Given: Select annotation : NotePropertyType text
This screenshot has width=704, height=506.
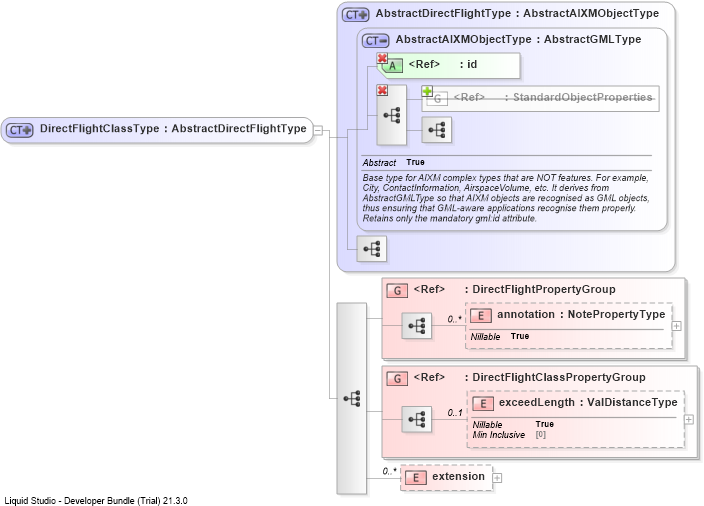Looking at the screenshot, I should (581, 314).
